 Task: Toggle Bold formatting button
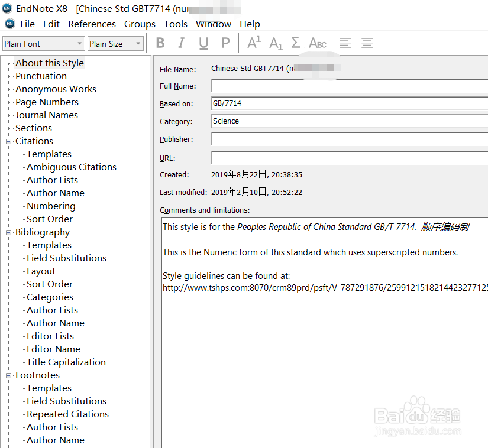click(x=160, y=43)
